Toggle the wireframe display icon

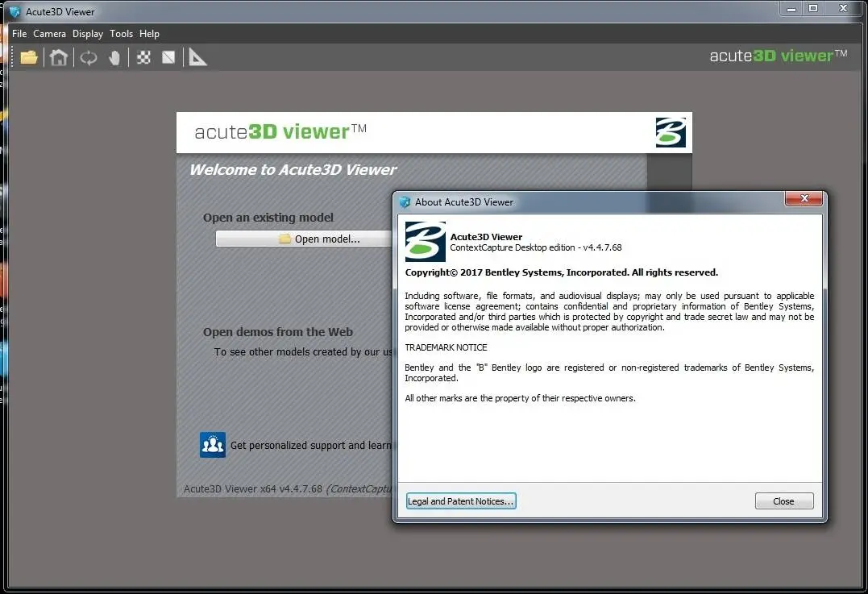pos(168,57)
